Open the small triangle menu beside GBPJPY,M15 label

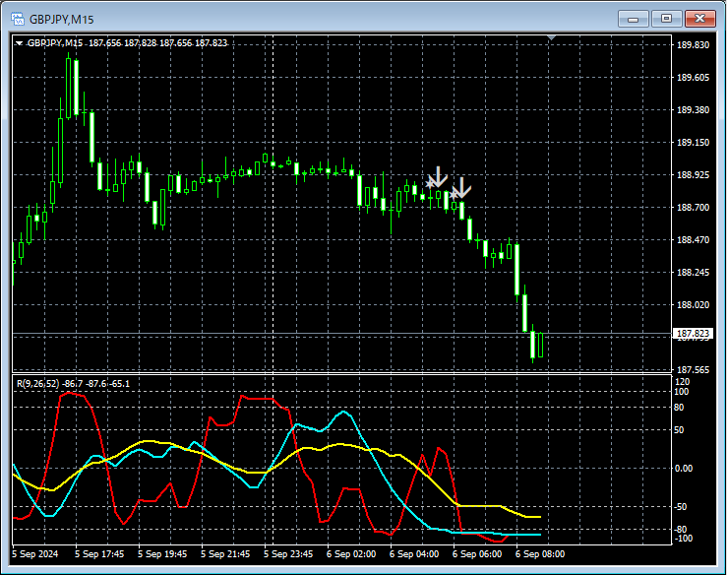point(19,43)
